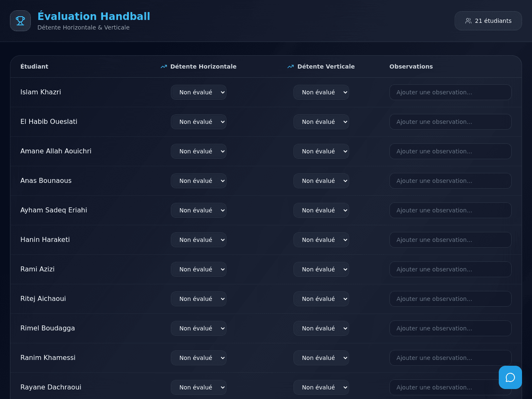The height and width of the screenshot is (399, 532).
Task: Open Rami Azizi's vertical jump dropdown
Action: pos(321,269)
